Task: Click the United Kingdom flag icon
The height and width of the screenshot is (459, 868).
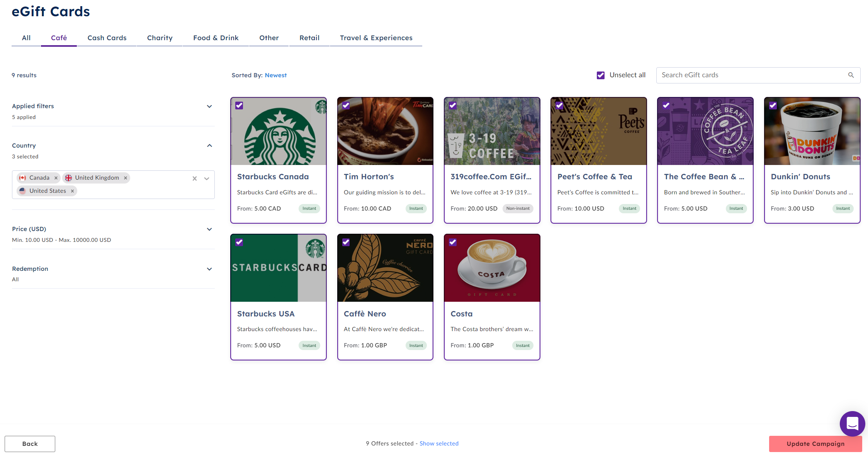Action: 68,178
